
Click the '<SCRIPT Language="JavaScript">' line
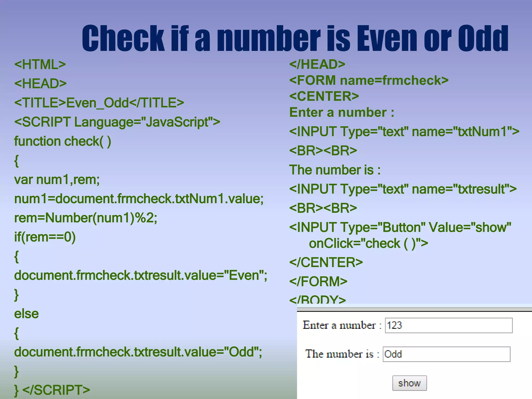click(x=117, y=122)
